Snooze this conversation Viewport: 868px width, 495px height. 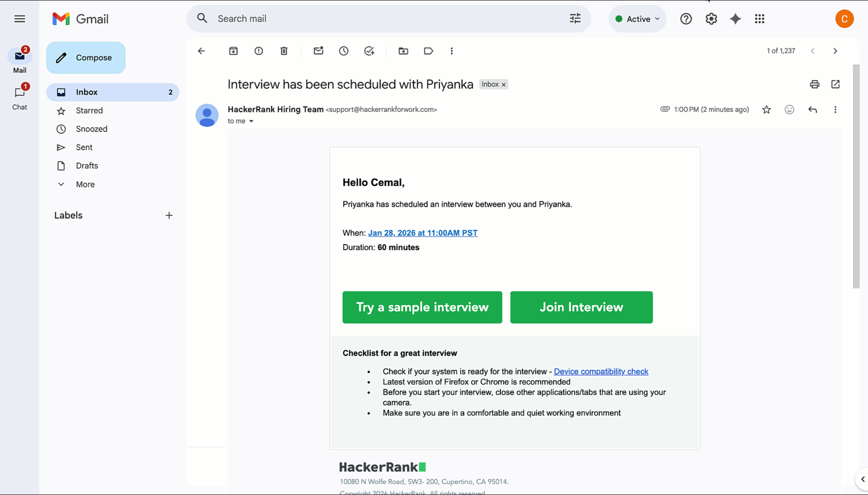pyautogui.click(x=344, y=51)
